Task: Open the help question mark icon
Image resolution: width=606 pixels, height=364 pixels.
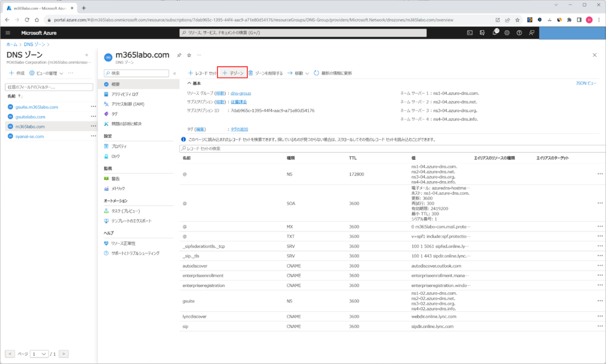Action: click(519, 33)
